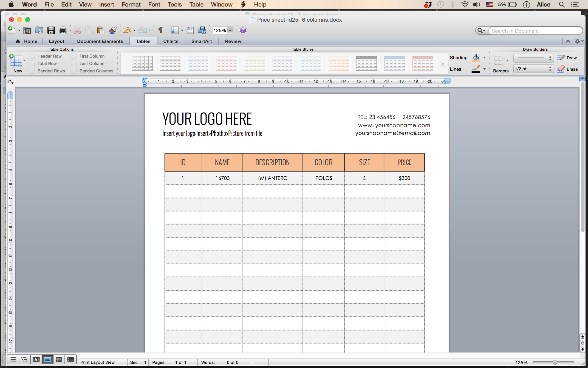Open the template gallery icon
This screenshot has width=588, height=368.
point(27,30)
